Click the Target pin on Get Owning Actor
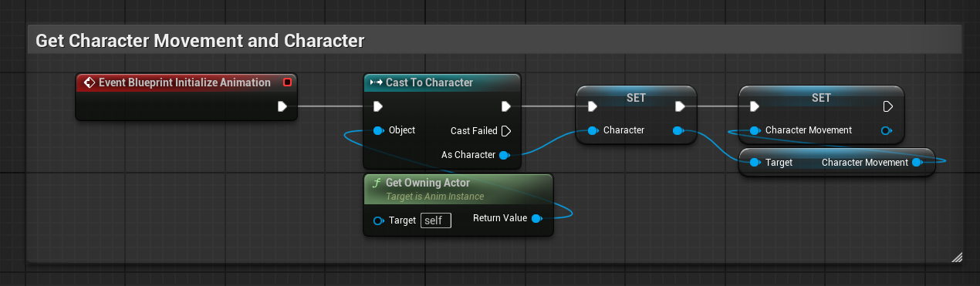 tap(378, 220)
